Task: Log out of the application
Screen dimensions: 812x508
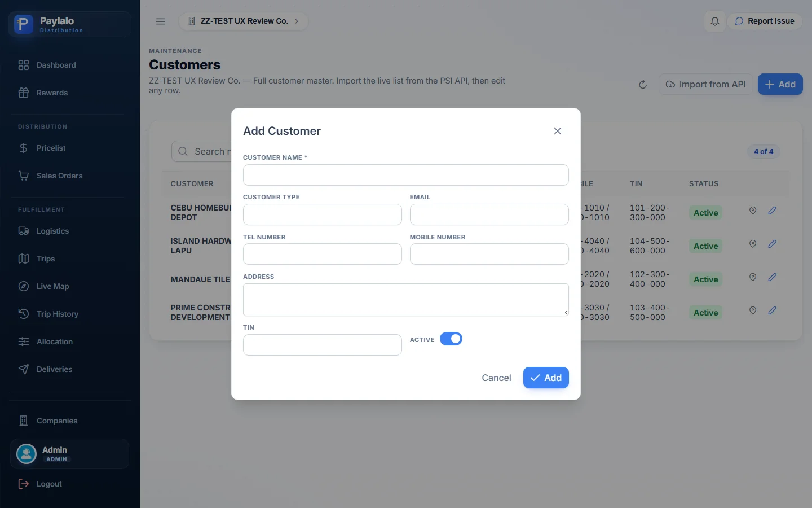Action: coord(70,484)
